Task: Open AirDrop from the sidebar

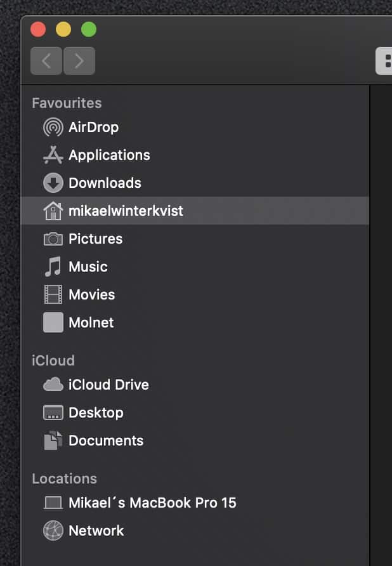Action: pos(195,127)
